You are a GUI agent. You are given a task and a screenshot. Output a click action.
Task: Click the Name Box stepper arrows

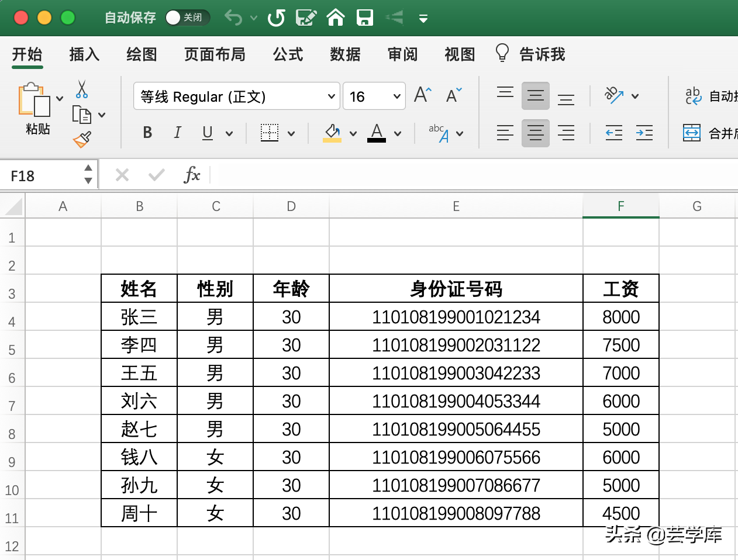click(x=88, y=175)
